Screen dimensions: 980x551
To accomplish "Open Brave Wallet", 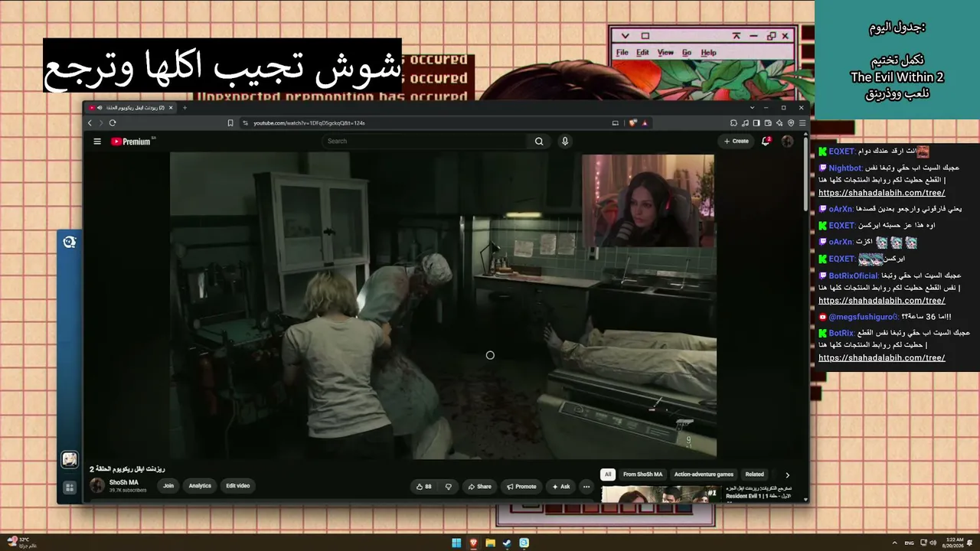I will pos(768,122).
